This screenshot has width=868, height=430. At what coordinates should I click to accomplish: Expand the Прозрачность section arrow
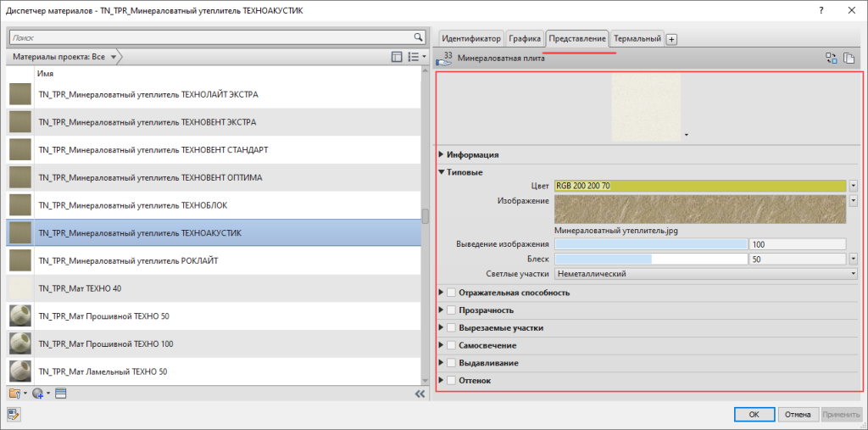pos(441,310)
